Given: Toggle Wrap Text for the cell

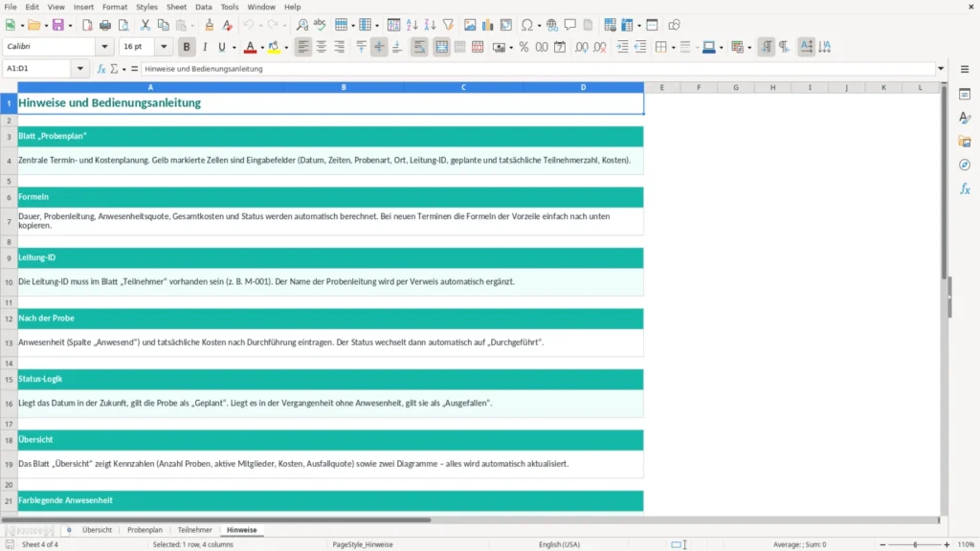Looking at the screenshot, I should [419, 47].
